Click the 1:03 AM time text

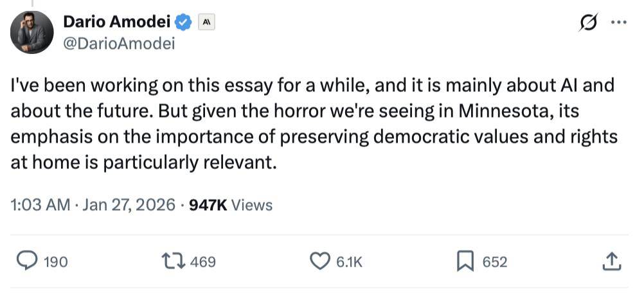coord(40,205)
